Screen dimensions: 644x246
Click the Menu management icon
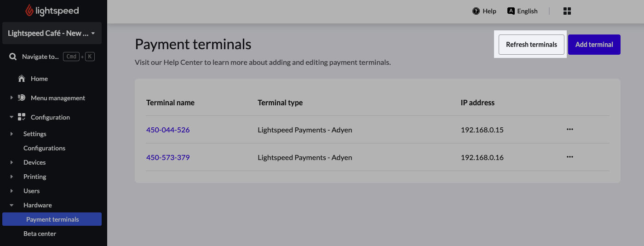[22, 98]
